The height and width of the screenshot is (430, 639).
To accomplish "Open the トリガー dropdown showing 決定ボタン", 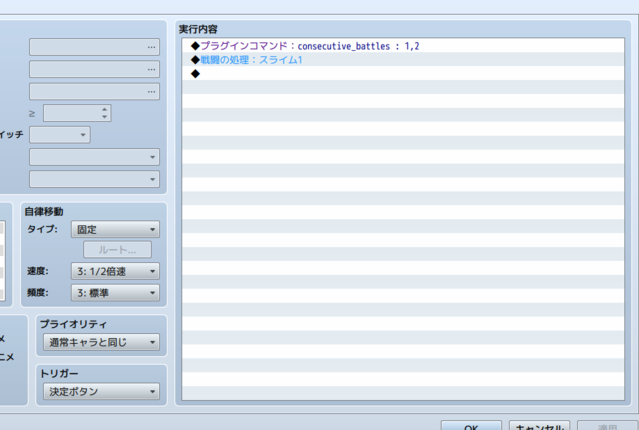I will [101, 391].
